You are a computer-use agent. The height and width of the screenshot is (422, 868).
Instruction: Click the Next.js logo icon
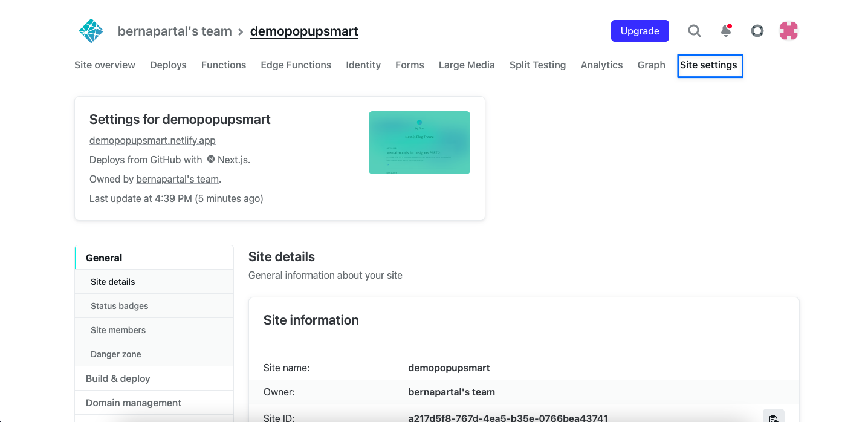point(211,160)
